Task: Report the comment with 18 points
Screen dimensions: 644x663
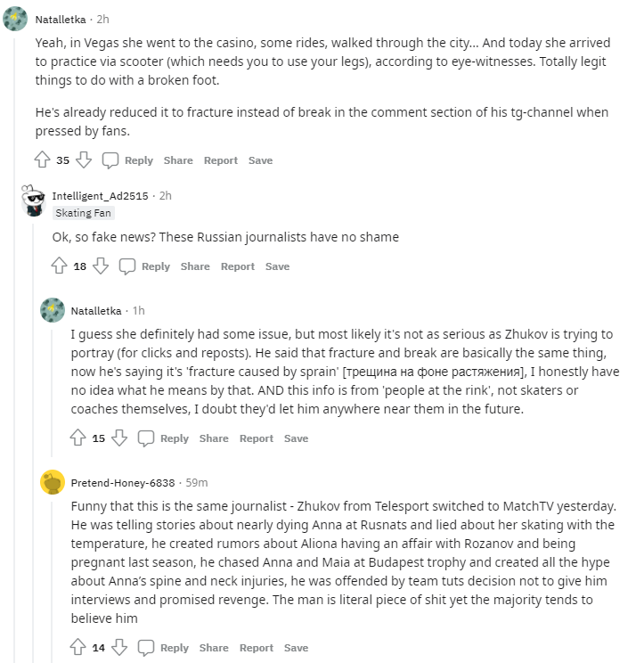Action: (x=238, y=266)
